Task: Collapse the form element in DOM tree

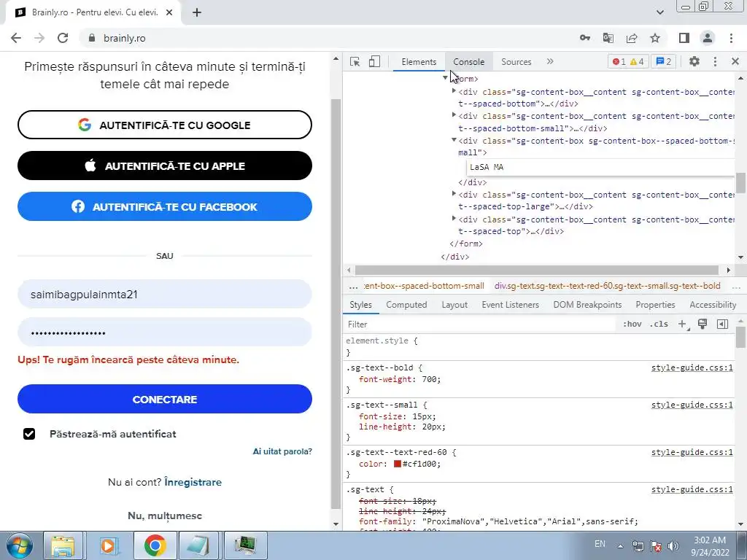Action: coord(446,77)
